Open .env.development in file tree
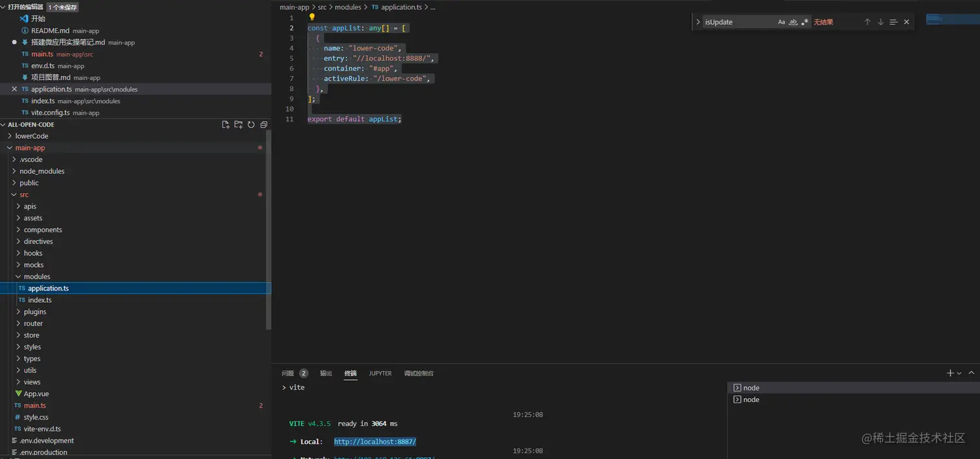980x459 pixels. pos(135,440)
